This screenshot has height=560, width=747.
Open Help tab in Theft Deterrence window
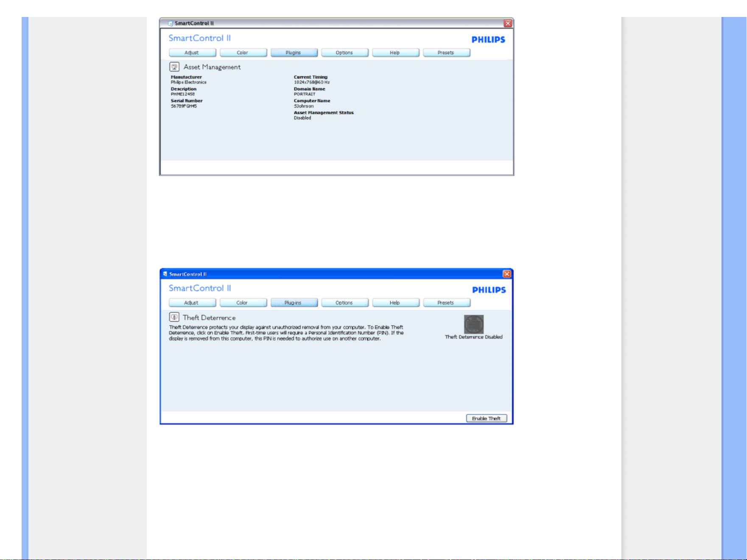point(395,303)
